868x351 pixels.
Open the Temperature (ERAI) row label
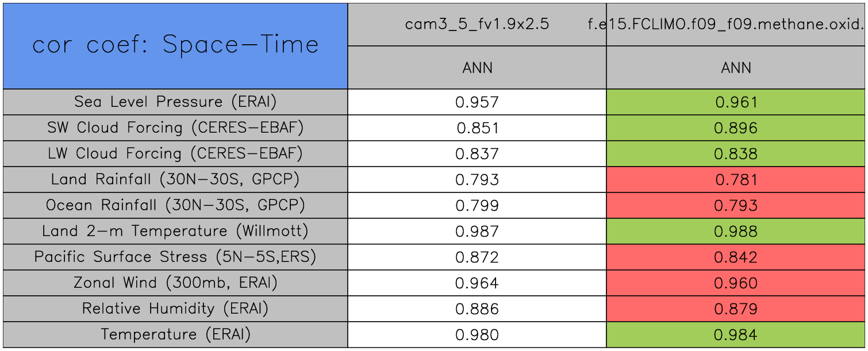tap(175, 334)
